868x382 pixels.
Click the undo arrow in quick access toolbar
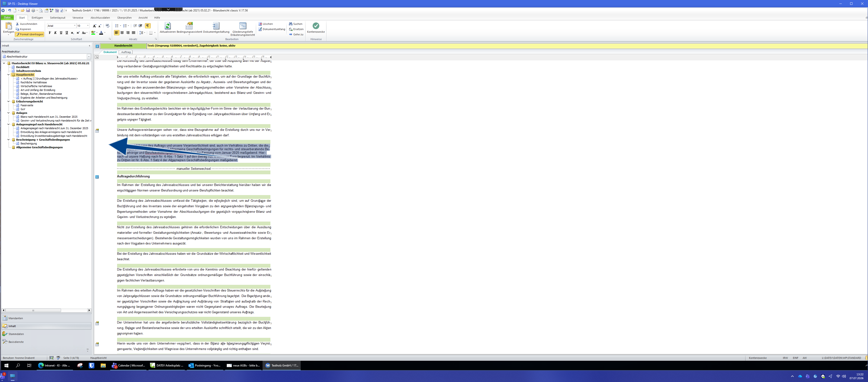[10, 11]
